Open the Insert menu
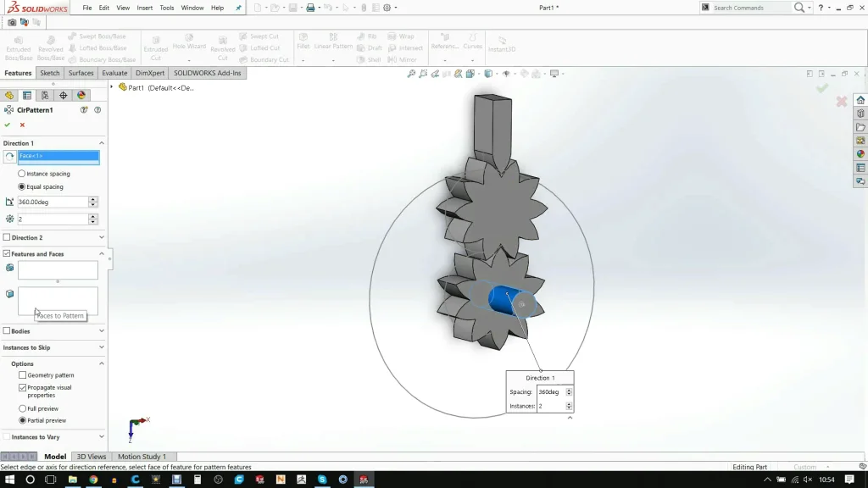 (x=145, y=8)
